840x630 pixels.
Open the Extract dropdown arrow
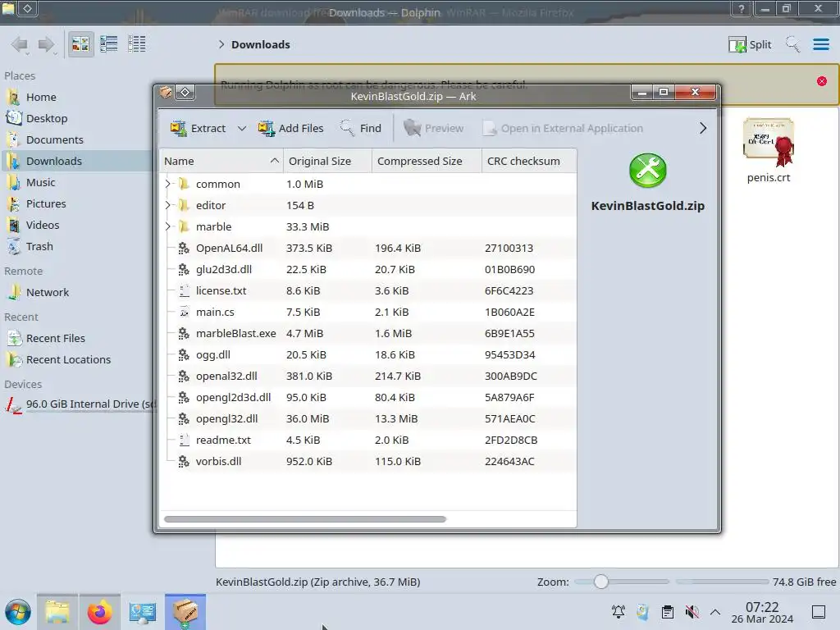(242, 129)
